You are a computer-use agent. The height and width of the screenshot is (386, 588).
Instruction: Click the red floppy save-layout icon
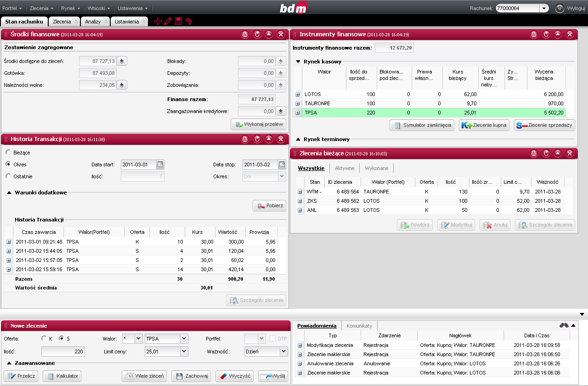click(x=178, y=21)
